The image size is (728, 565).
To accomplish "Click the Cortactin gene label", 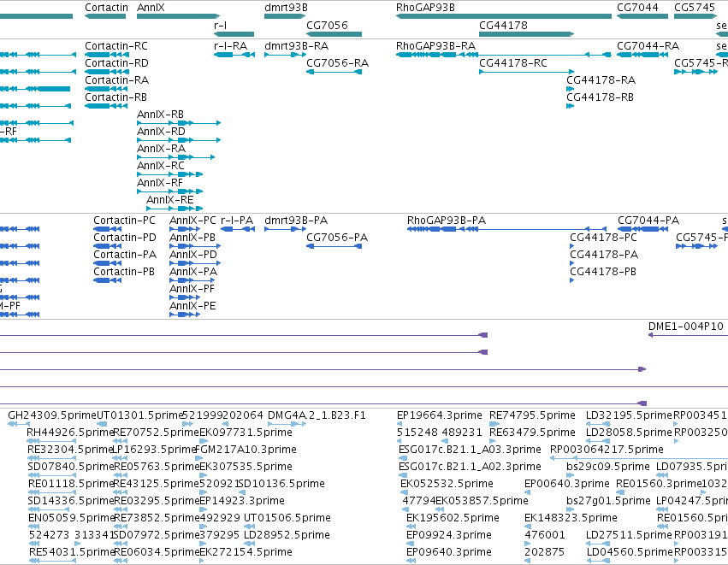I will click(x=106, y=8).
